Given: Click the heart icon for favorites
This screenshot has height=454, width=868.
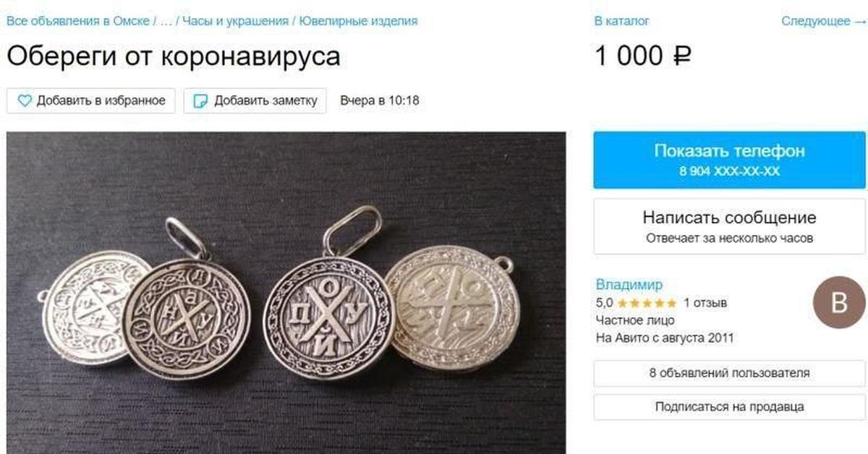Looking at the screenshot, I should (25, 101).
